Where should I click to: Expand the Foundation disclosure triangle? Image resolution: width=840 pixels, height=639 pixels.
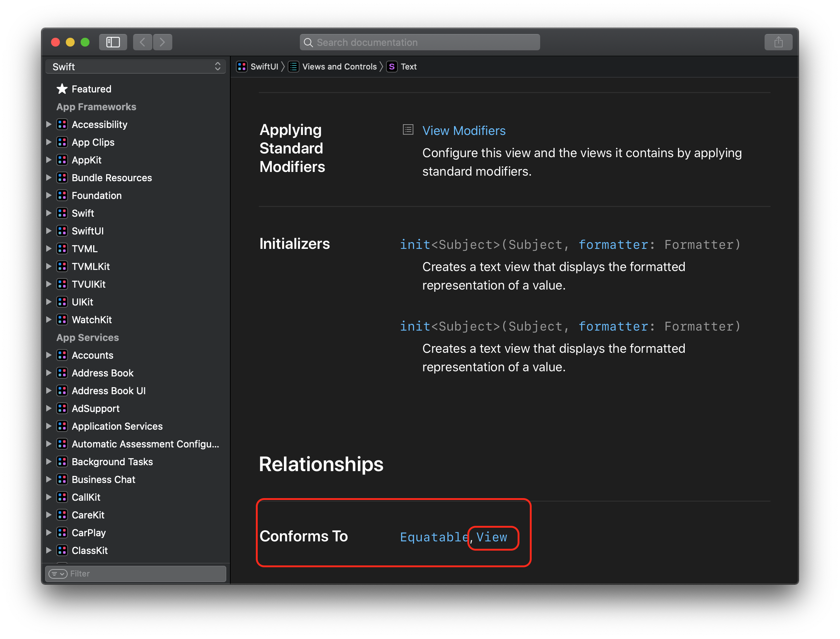coord(49,196)
